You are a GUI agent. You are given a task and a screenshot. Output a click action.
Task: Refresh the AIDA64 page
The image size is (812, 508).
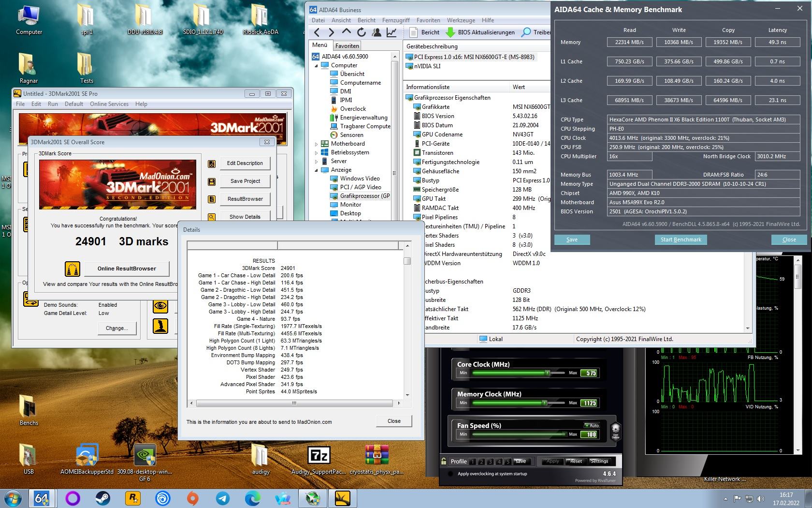click(x=362, y=32)
